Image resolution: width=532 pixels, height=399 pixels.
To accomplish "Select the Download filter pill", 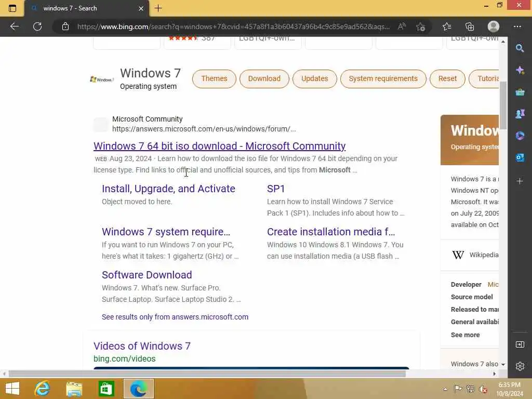I will (264, 79).
